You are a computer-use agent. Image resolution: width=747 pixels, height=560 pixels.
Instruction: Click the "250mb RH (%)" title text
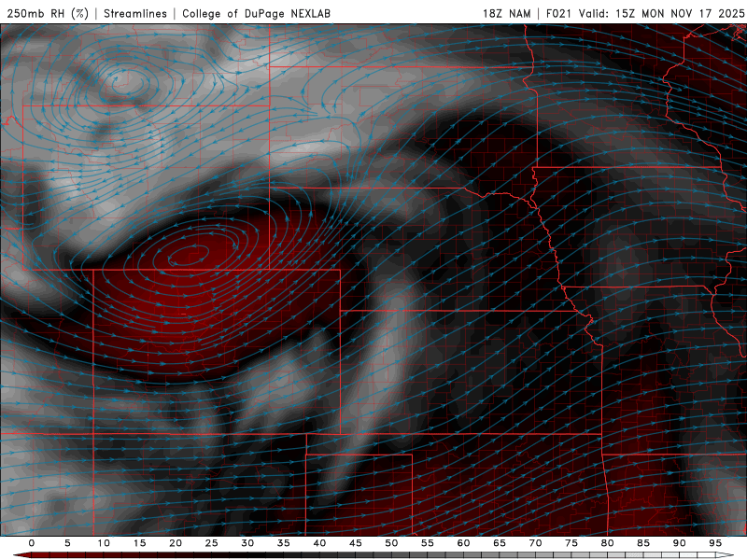click(x=48, y=13)
